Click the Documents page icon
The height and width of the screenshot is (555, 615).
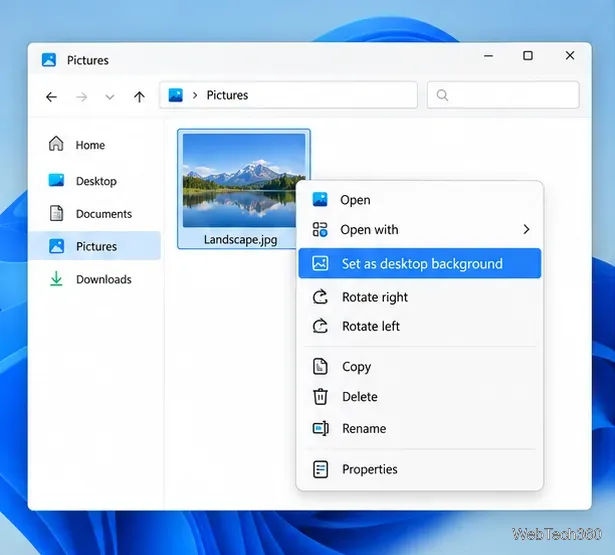tap(56, 213)
